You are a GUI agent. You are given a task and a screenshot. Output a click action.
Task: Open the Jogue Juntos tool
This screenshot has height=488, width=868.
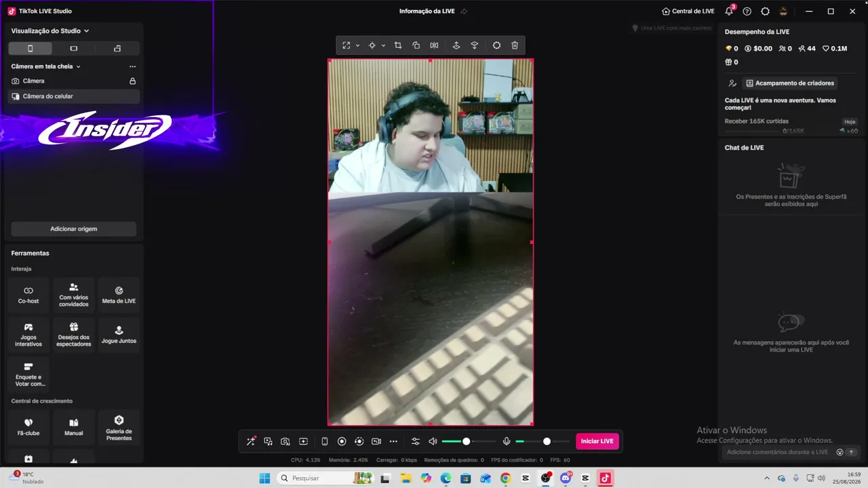(x=119, y=335)
